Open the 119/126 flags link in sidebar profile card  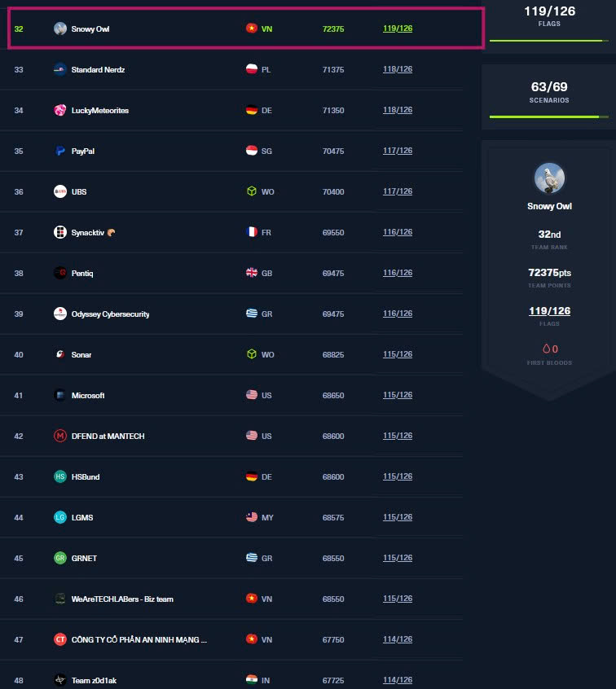coord(549,311)
